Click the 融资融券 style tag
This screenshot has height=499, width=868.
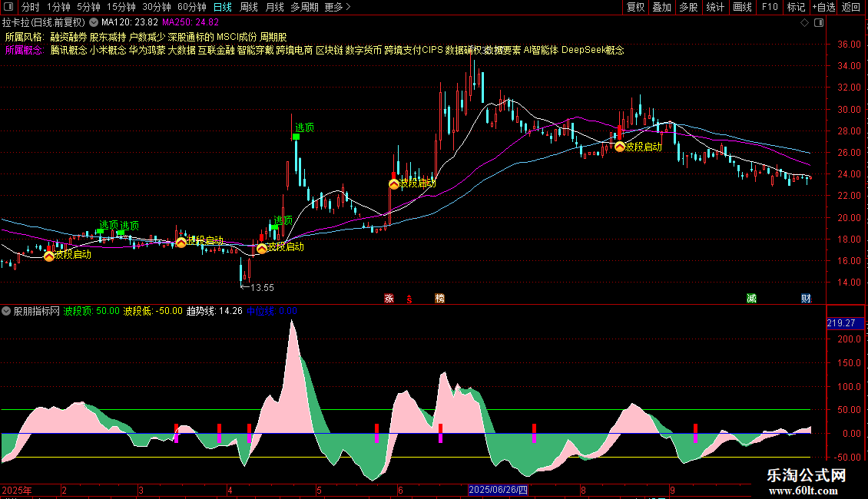click(68, 37)
